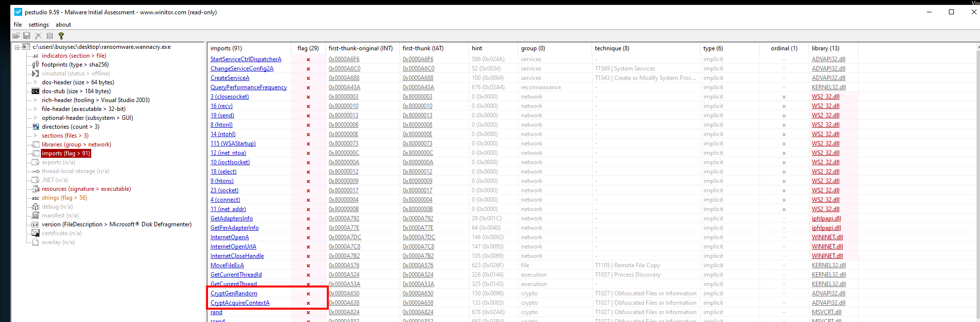Click the grid icon next to directories

pyautogui.click(x=35, y=127)
